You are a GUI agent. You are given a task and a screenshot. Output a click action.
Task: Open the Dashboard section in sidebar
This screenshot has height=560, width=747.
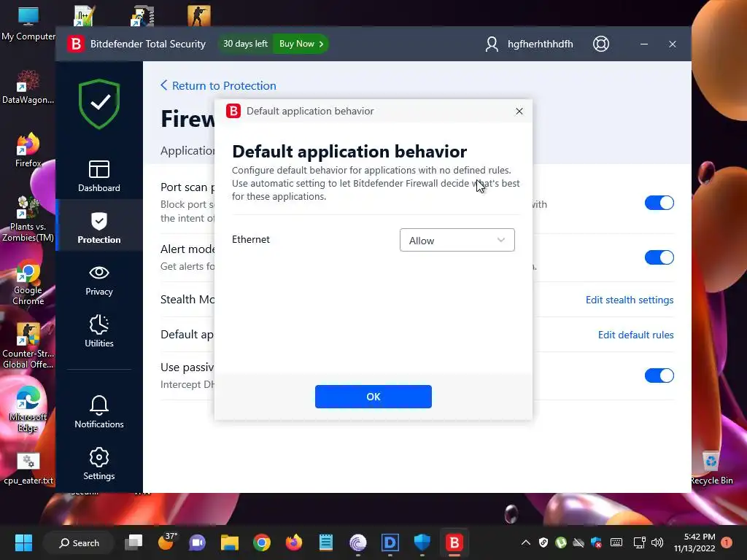pos(99,176)
